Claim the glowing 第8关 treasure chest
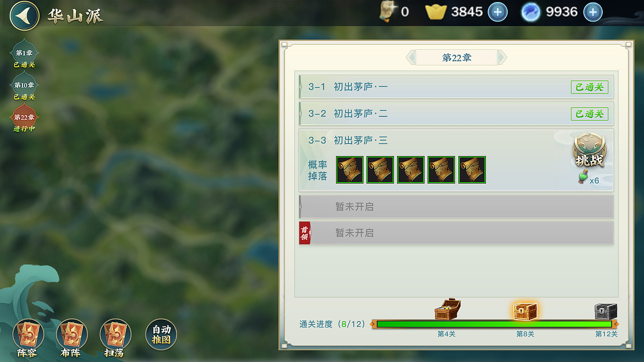Image resolution: width=644 pixels, height=362 pixels. coord(525,311)
